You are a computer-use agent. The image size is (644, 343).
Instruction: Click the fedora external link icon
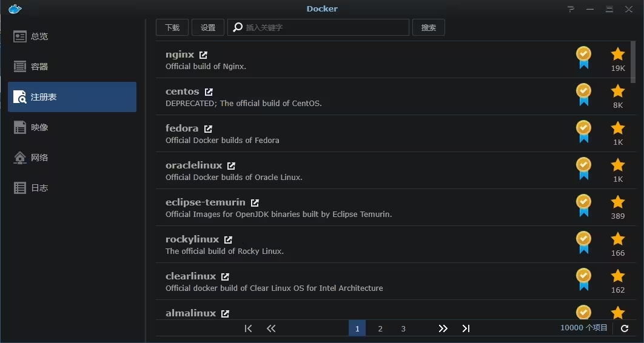[x=208, y=129]
